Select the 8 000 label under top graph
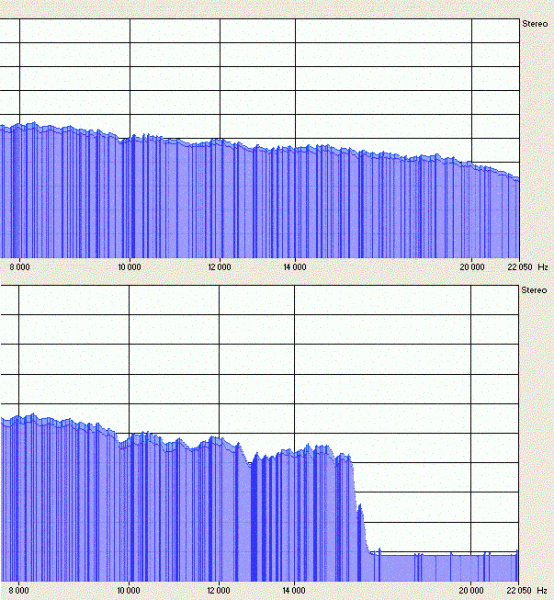554x600 pixels. tap(20, 267)
